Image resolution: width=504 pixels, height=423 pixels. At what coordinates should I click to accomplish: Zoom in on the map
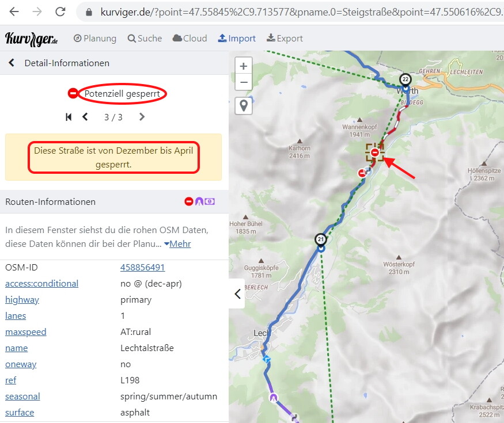[x=244, y=66]
